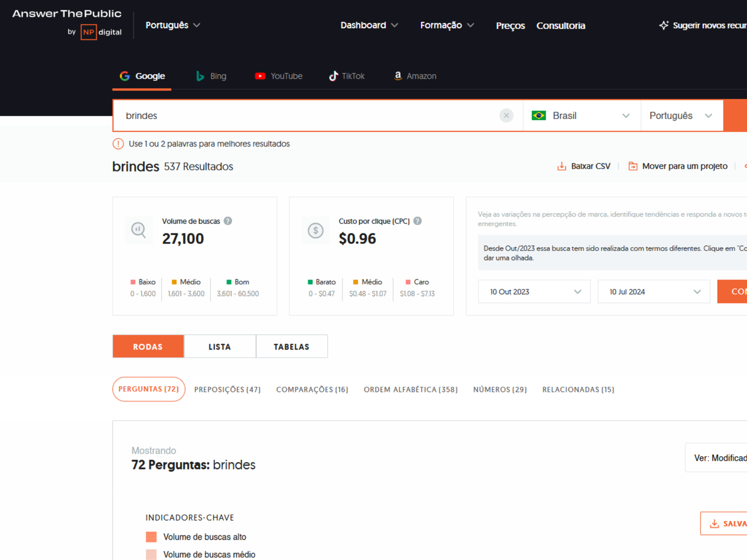The height and width of the screenshot is (560, 747).
Task: Switch to the Amazon tab
Action: point(415,76)
